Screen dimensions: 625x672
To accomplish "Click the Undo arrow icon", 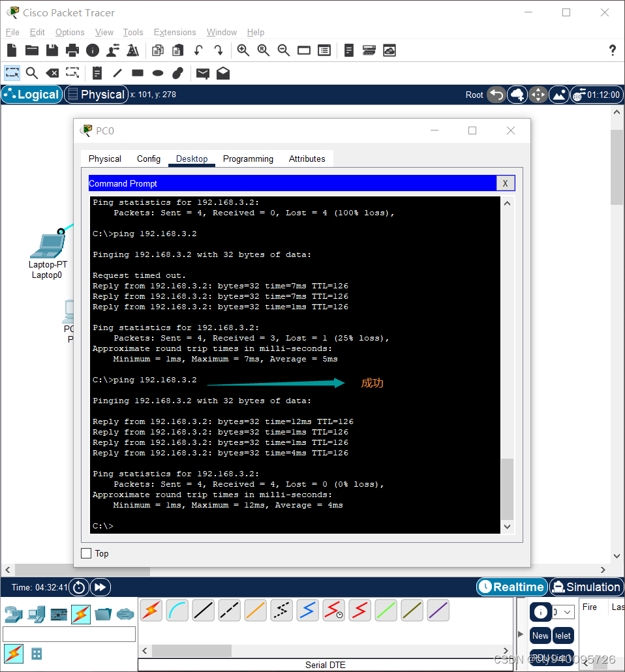I will [x=198, y=51].
